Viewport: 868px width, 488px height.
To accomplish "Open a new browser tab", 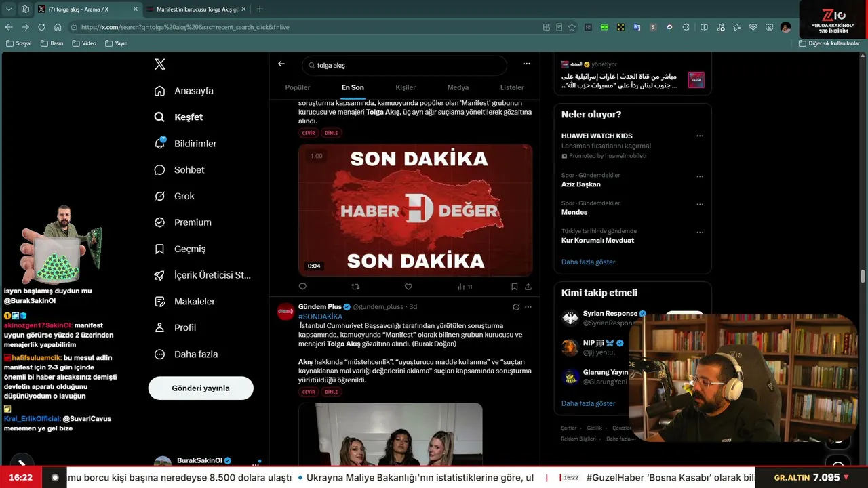I will pos(260,9).
